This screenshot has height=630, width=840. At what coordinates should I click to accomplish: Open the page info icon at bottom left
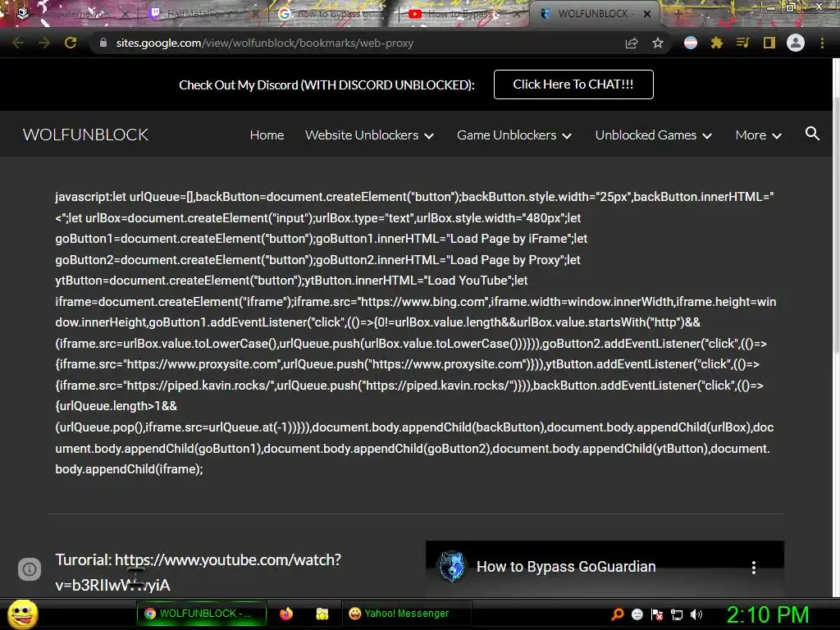point(30,569)
